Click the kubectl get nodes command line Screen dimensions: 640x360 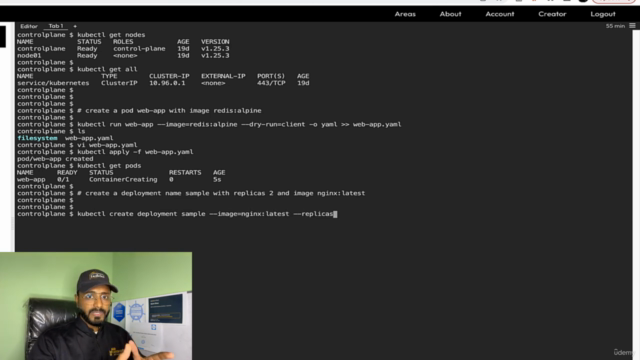click(81, 35)
